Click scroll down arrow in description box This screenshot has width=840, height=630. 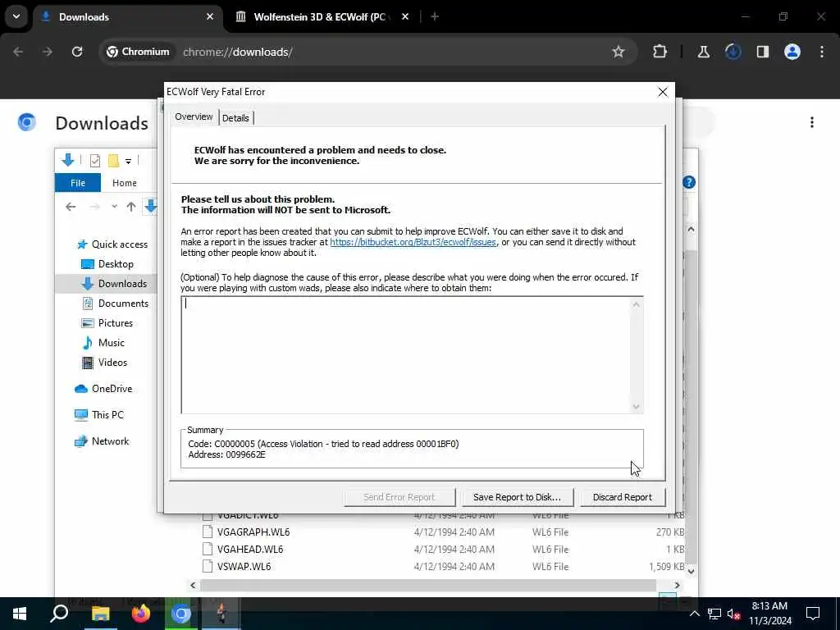point(636,407)
